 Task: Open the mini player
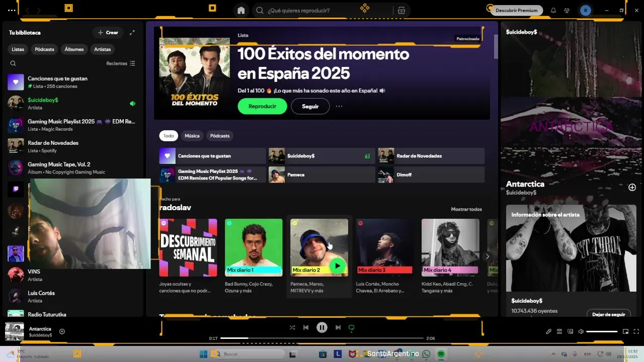click(626, 331)
